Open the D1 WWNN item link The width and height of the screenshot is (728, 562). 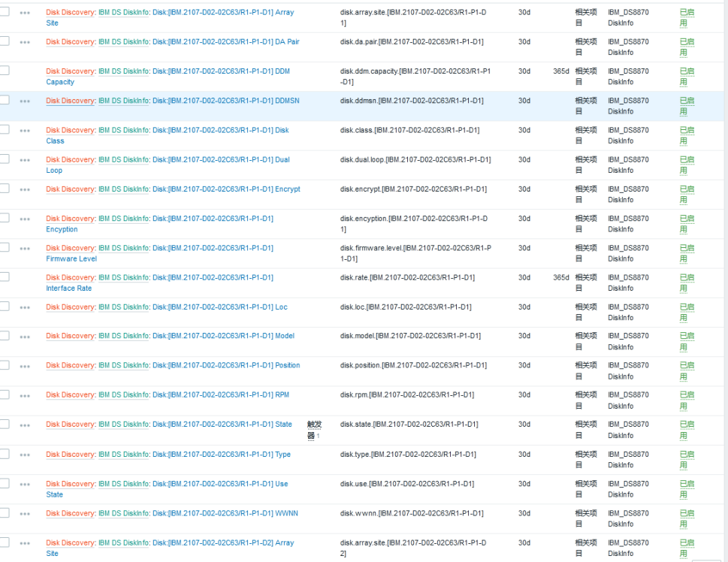225,513
